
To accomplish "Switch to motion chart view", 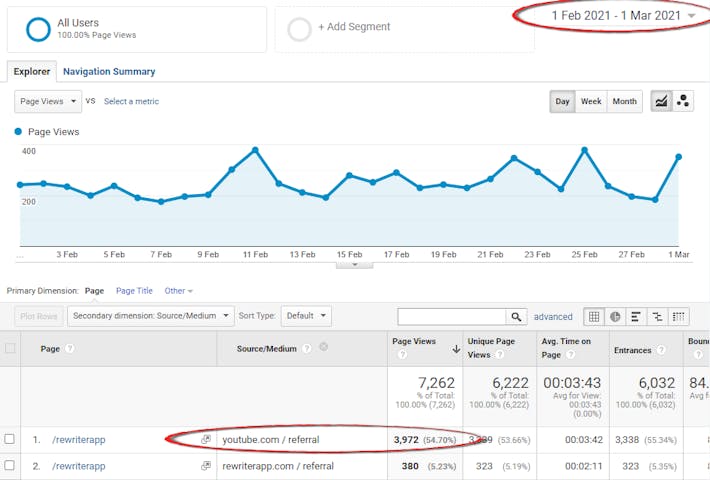I will click(684, 101).
